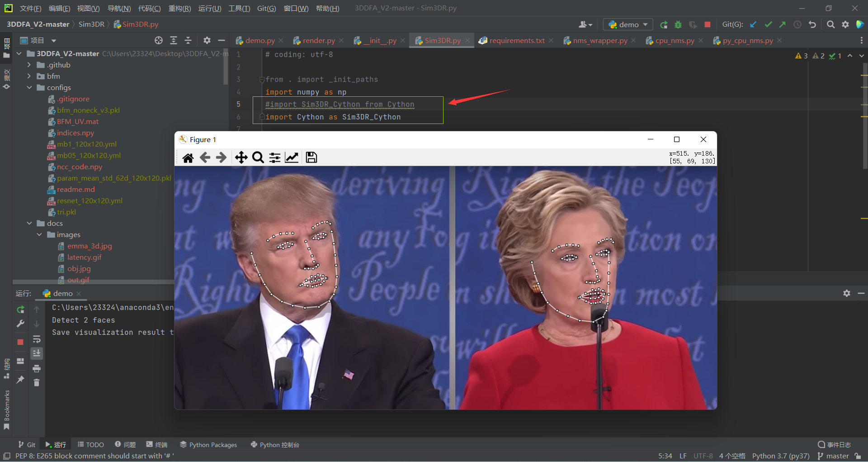The image size is (868, 462).
Task: Clear run console with trash icon
Action: tap(37, 383)
